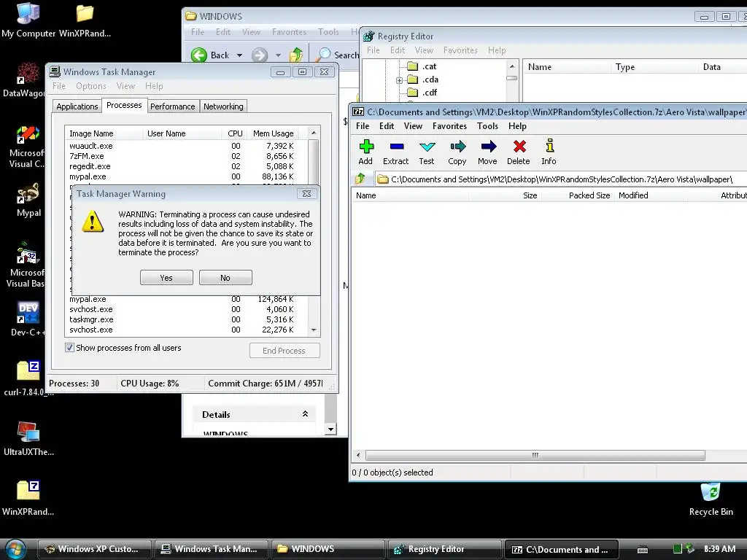Open the 7-Zip View menu
Image resolution: width=747 pixels, height=560 pixels.
pos(413,126)
